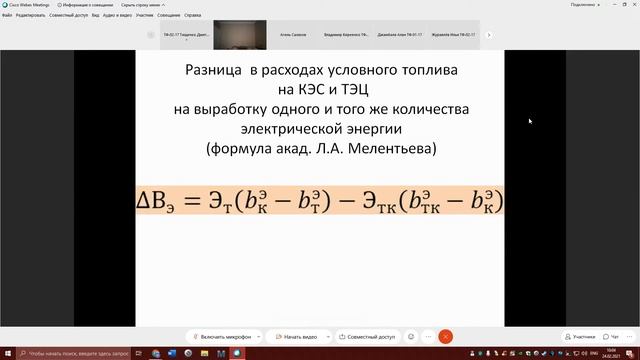The width and height of the screenshot is (640, 360).
Task: Open the reactions smiley icon
Action: 411,337
